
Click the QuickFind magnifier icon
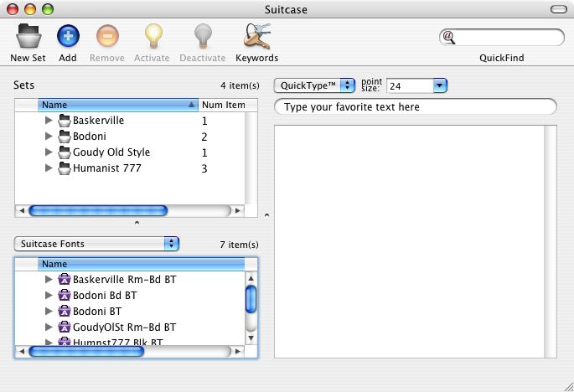coord(449,37)
